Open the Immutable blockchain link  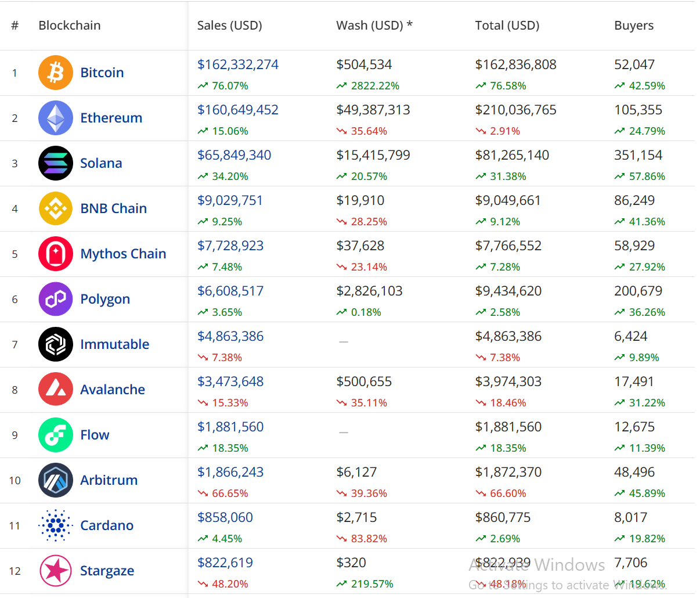point(114,344)
